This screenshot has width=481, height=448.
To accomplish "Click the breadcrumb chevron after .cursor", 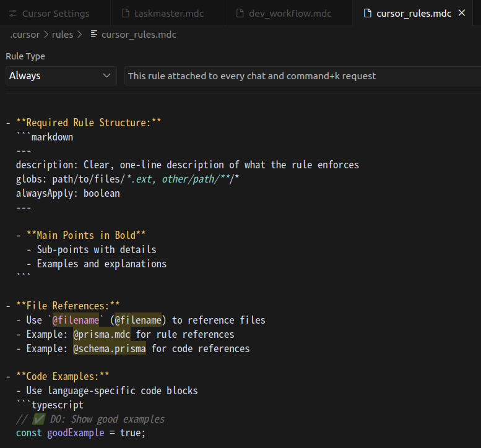I will (x=46, y=35).
